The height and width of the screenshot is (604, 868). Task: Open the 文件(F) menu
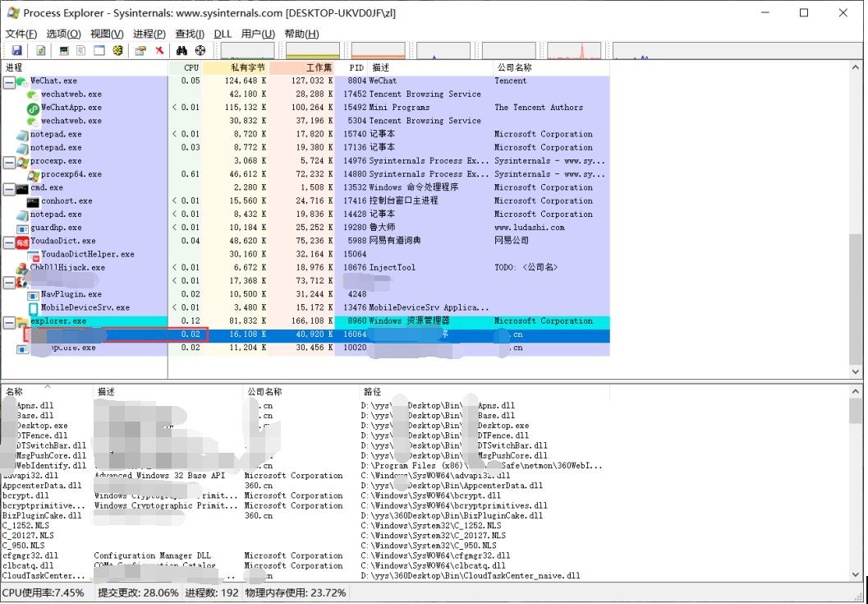point(21,34)
